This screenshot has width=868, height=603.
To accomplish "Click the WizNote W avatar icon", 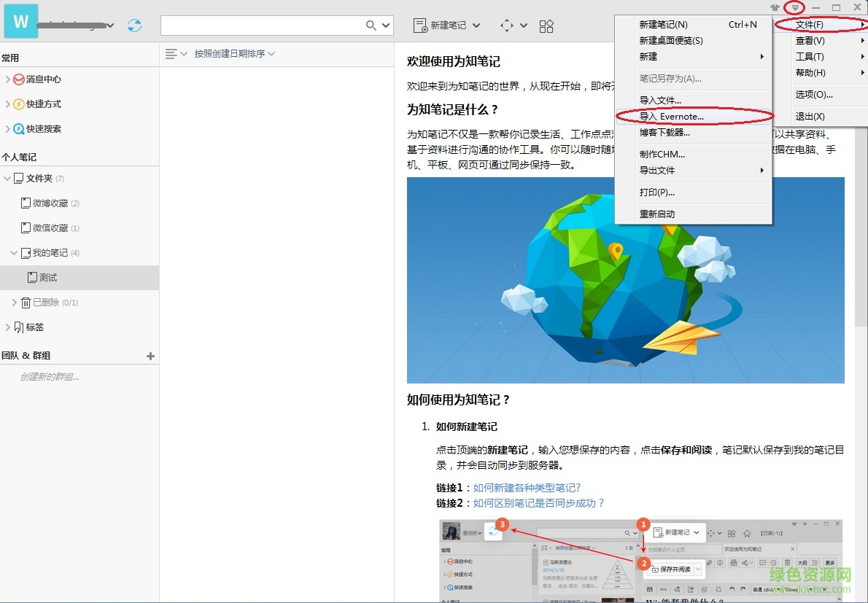I will 20,20.
